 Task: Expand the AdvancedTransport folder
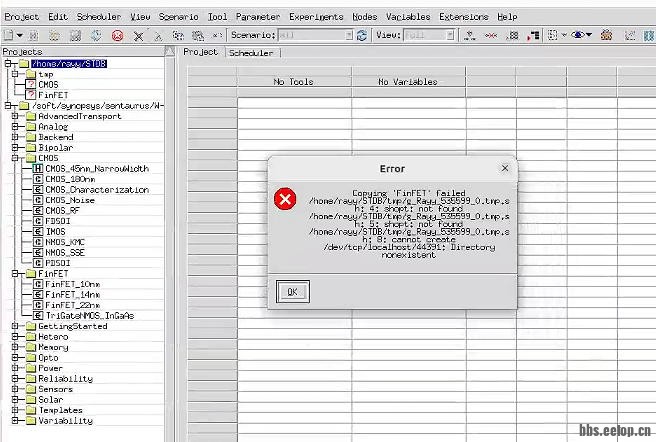click(x=16, y=116)
